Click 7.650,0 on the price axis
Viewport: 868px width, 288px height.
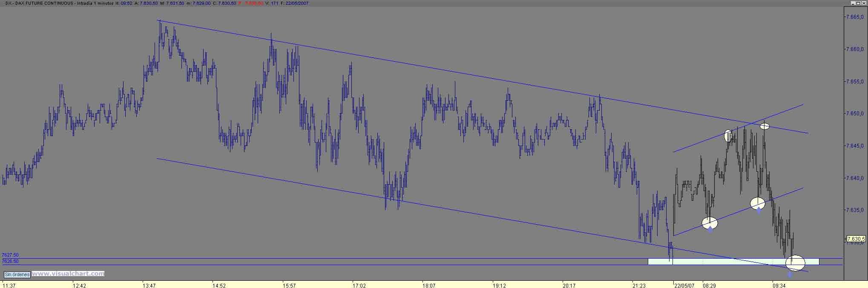coord(855,114)
